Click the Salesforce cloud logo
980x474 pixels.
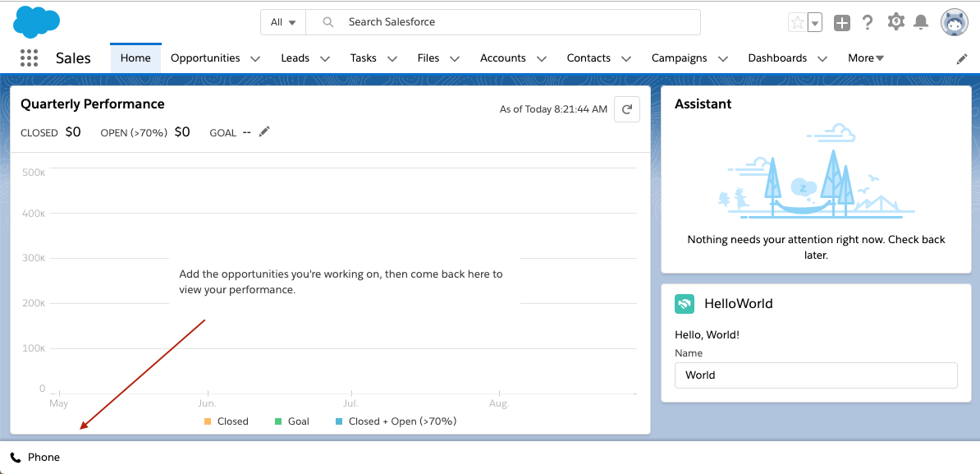coord(36,22)
